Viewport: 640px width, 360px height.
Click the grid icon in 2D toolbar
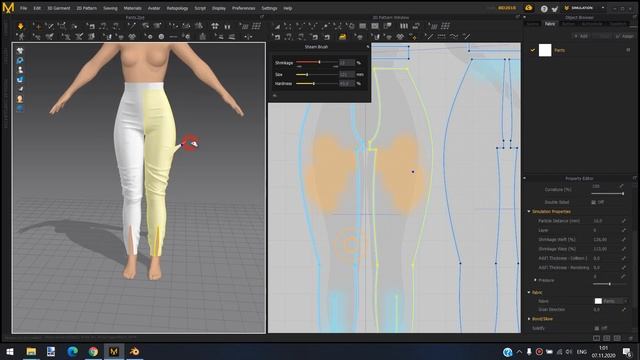445,26
